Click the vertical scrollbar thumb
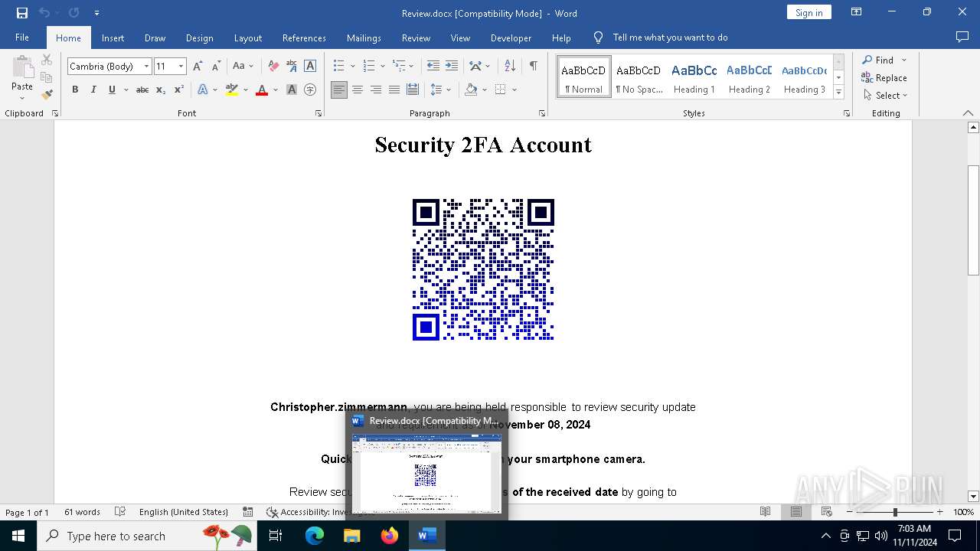This screenshot has height=551, width=980. point(973,220)
